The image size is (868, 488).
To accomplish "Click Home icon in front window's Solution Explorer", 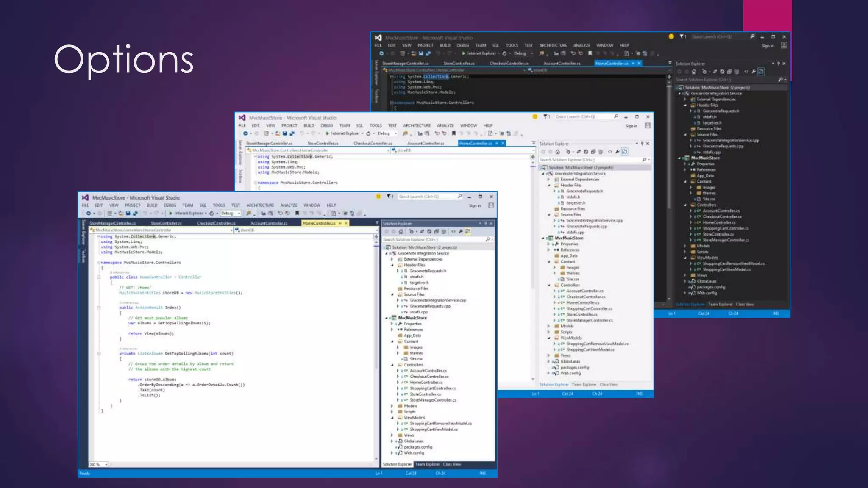I will (401, 232).
